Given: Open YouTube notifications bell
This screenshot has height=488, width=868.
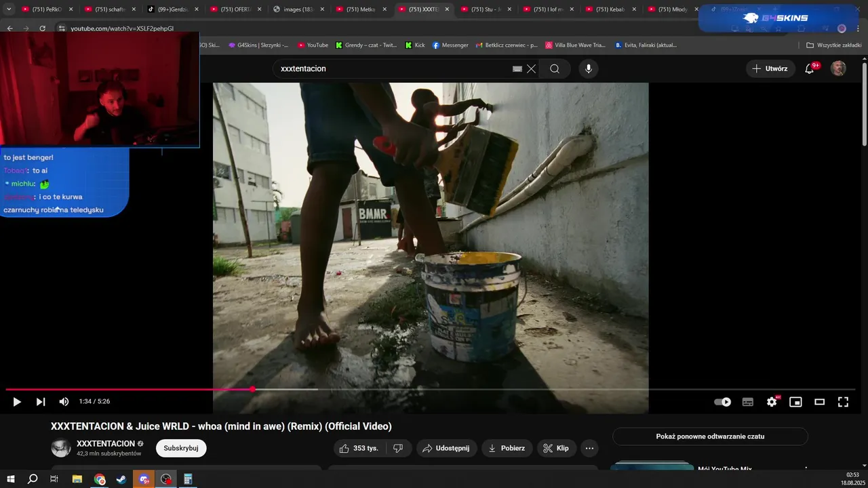Looking at the screenshot, I should (810, 68).
